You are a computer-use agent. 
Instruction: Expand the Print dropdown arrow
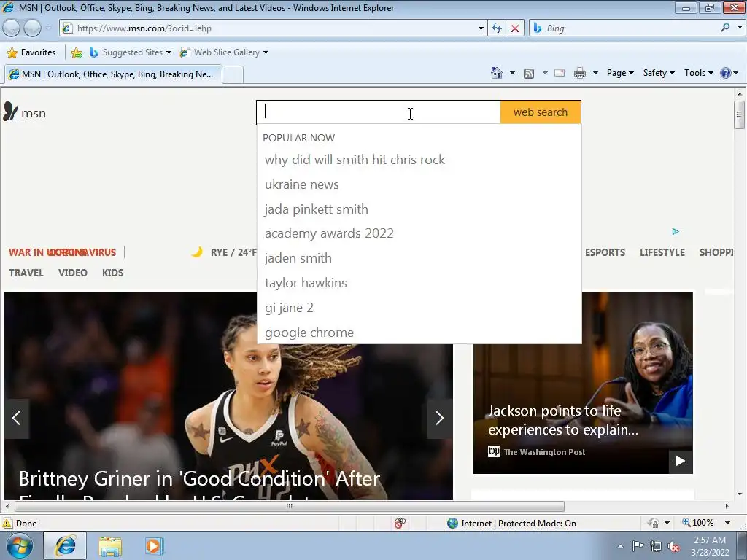[x=595, y=73]
